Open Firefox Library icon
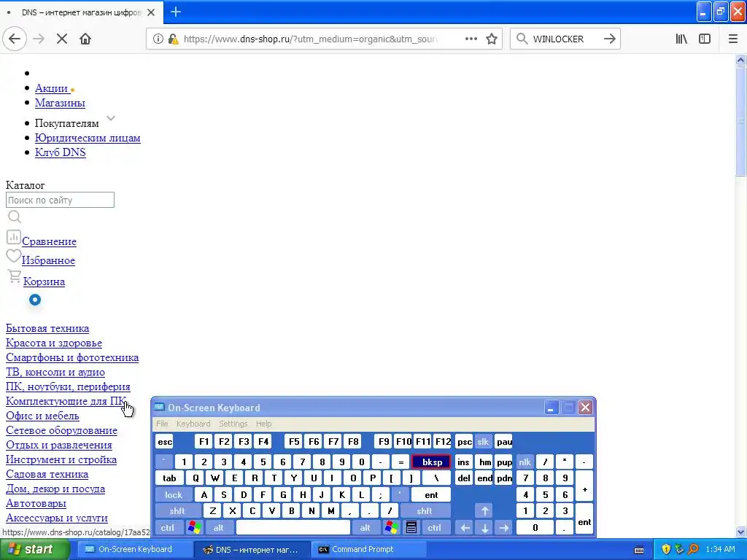 coord(681,39)
